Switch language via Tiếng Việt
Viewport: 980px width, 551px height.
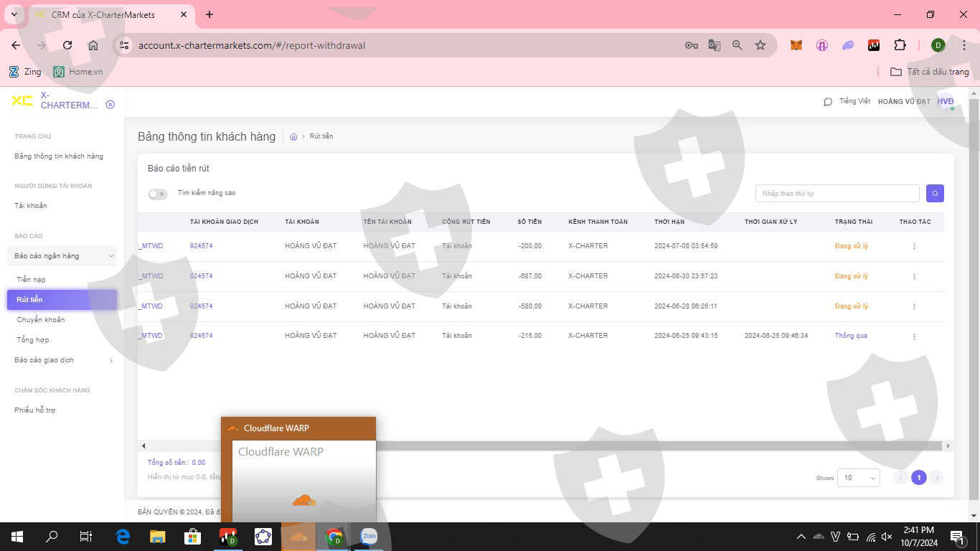[854, 102]
